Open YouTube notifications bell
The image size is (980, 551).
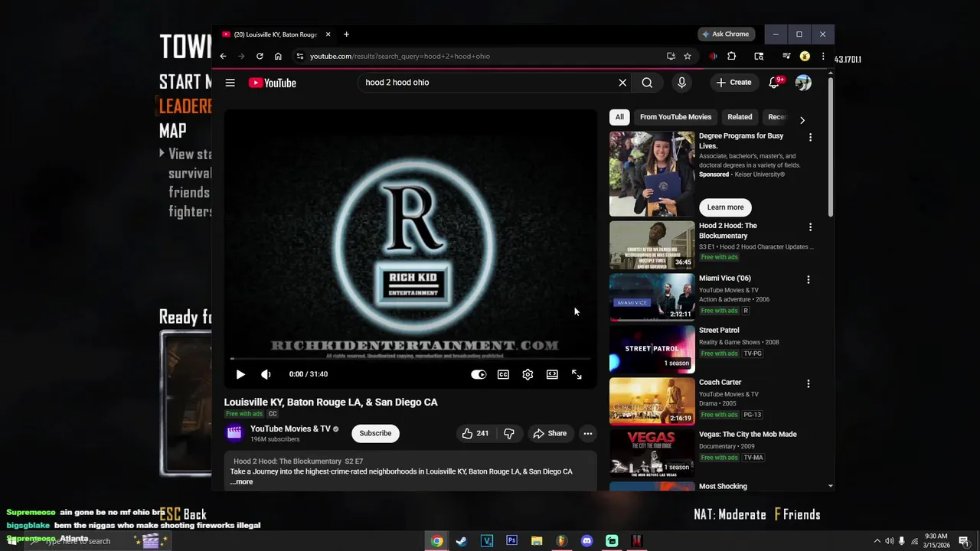point(774,83)
